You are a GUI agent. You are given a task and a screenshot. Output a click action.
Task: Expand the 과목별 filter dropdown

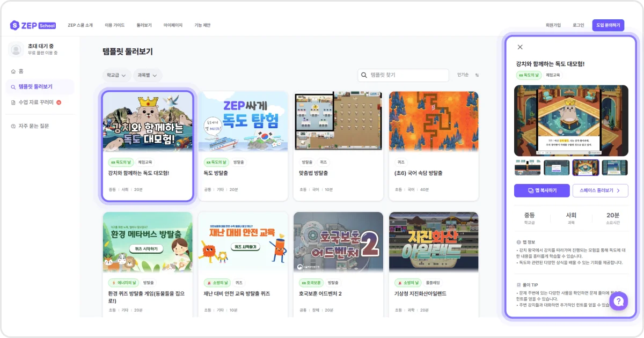point(148,75)
